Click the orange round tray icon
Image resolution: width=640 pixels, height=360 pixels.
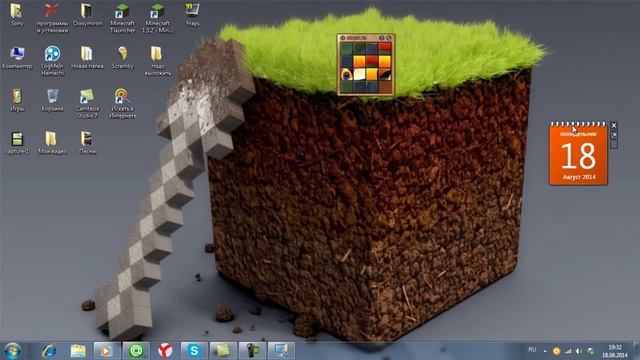[x=556, y=351]
